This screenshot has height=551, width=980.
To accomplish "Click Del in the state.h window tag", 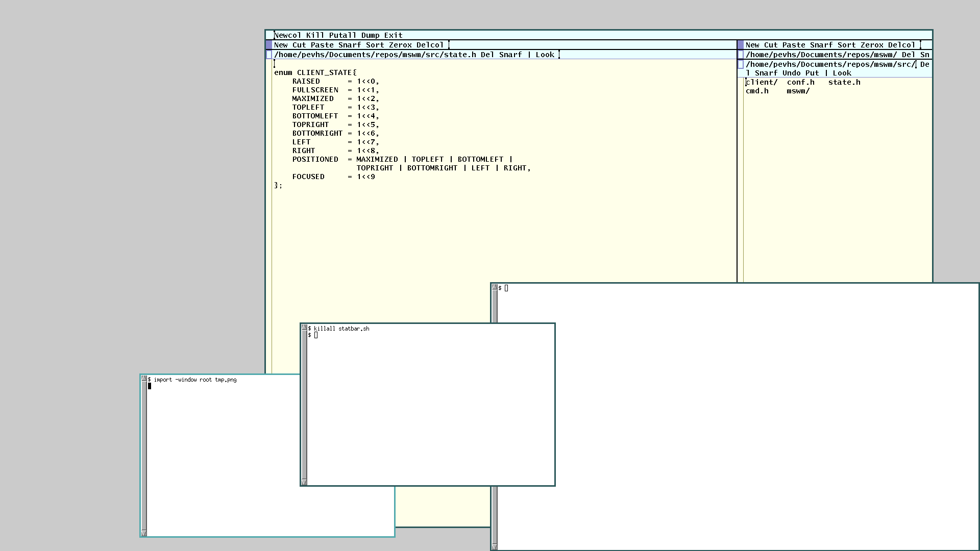I will [487, 55].
